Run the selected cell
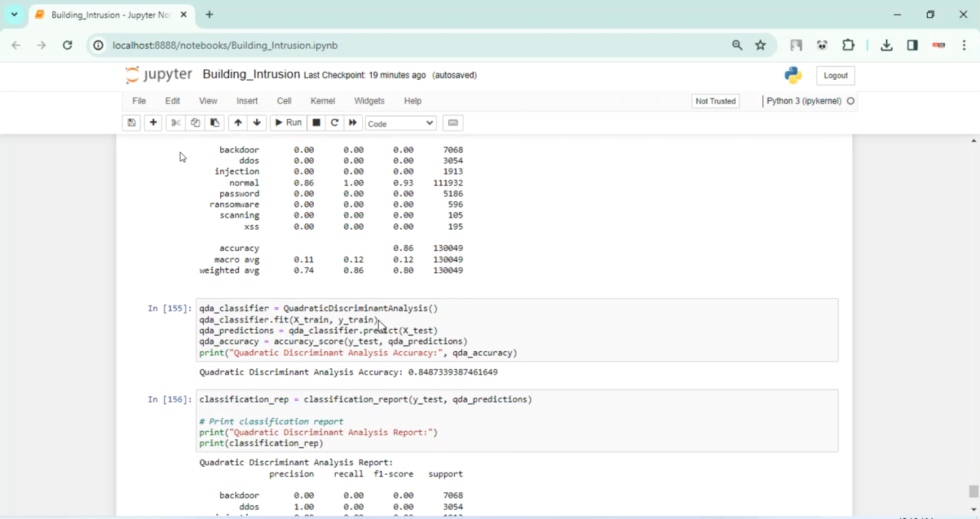 287,123
